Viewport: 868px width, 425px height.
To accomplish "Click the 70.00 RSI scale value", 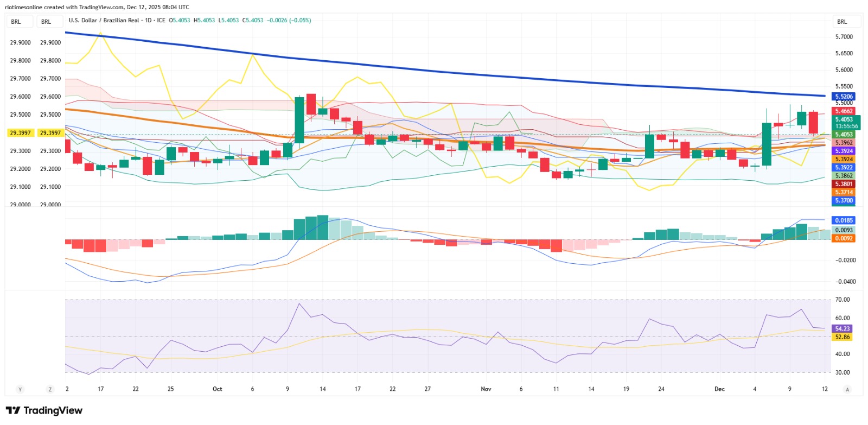I will [843, 300].
